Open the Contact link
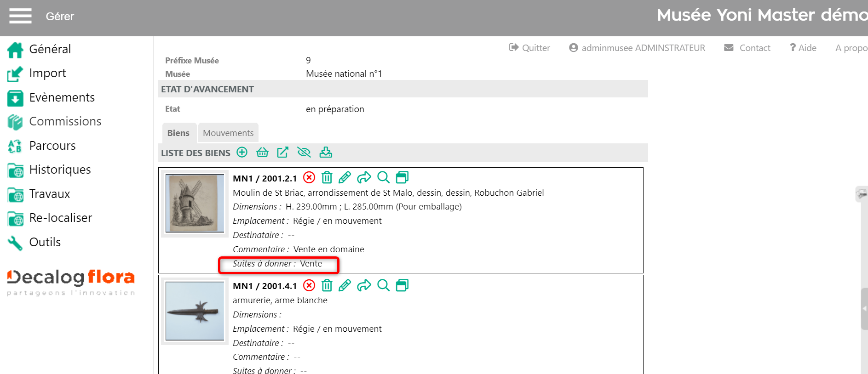This screenshot has width=868, height=374. click(x=747, y=48)
